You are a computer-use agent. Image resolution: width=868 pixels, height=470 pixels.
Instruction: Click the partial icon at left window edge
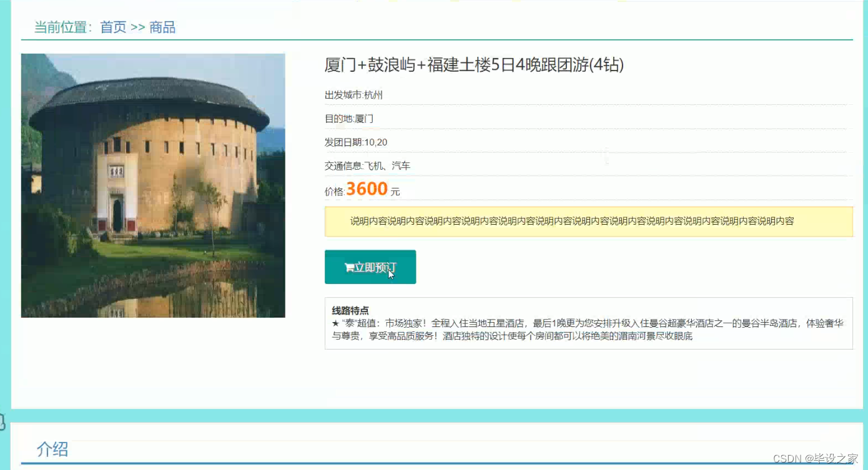pos(2,421)
